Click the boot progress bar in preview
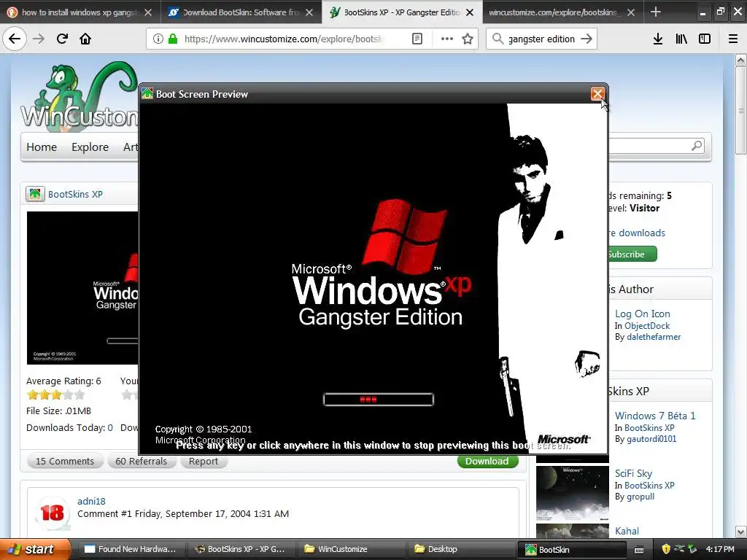This screenshot has height=560, width=747. click(x=379, y=400)
